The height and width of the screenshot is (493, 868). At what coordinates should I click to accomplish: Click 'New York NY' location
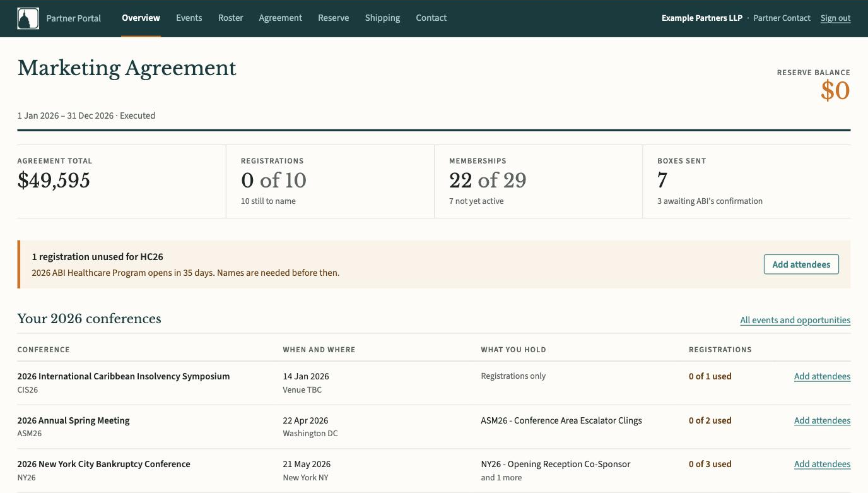click(x=305, y=478)
